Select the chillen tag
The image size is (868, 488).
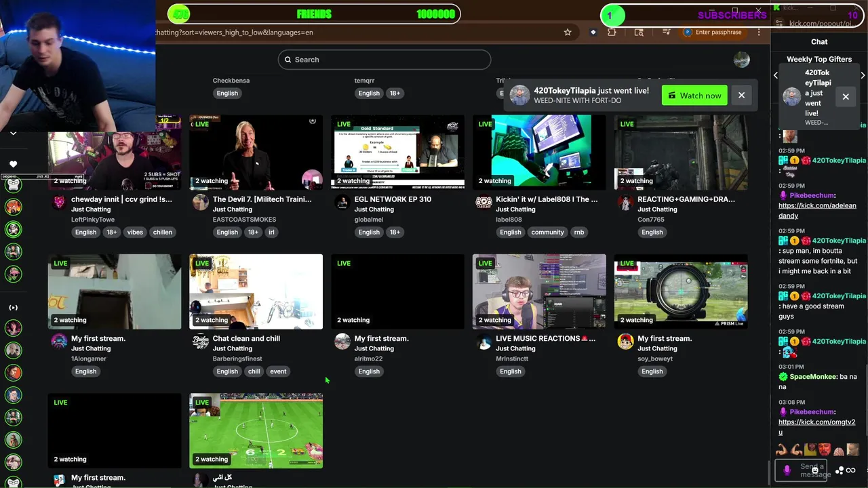click(163, 232)
